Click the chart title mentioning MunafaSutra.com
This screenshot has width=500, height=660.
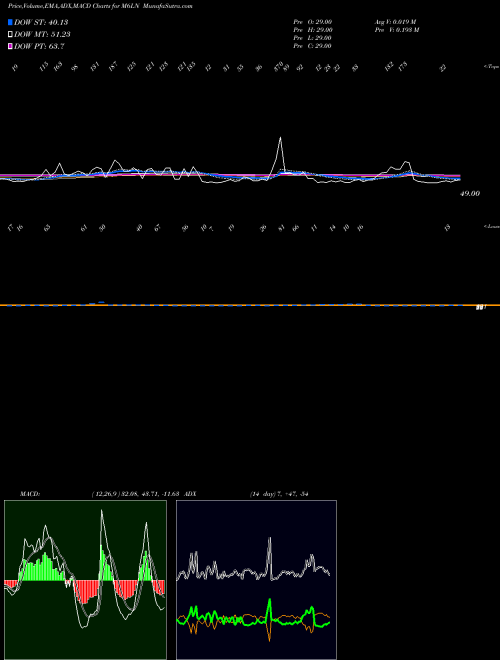tap(100, 7)
